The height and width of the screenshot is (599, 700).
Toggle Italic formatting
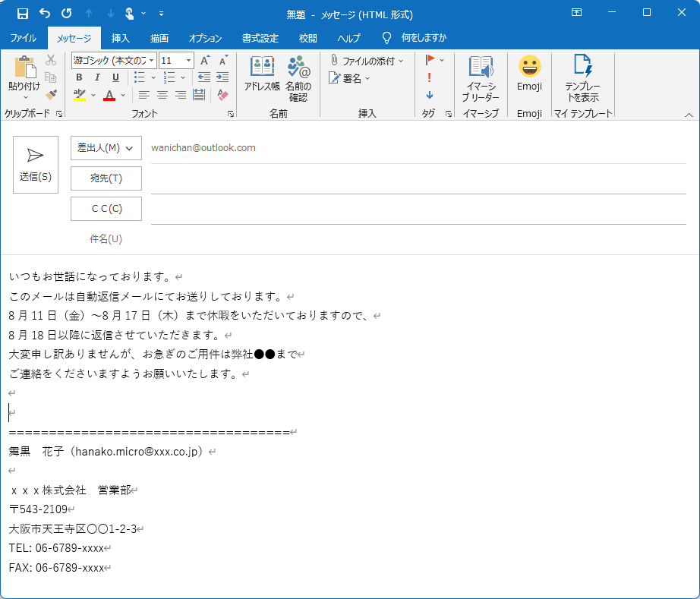coord(97,77)
